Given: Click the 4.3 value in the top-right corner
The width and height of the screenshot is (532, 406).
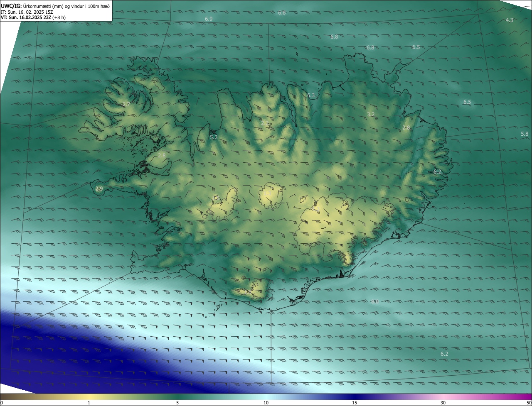Looking at the screenshot, I should (509, 20).
